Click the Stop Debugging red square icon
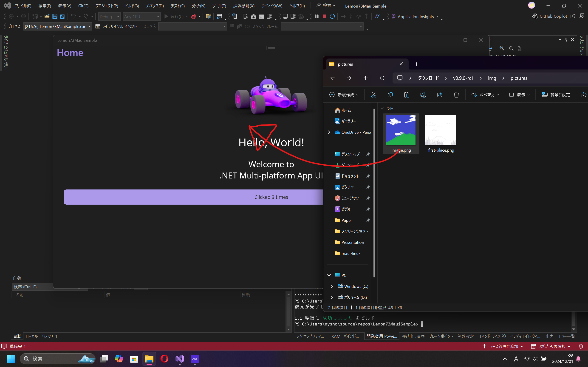Viewport: 588px width, 367px height. click(324, 16)
